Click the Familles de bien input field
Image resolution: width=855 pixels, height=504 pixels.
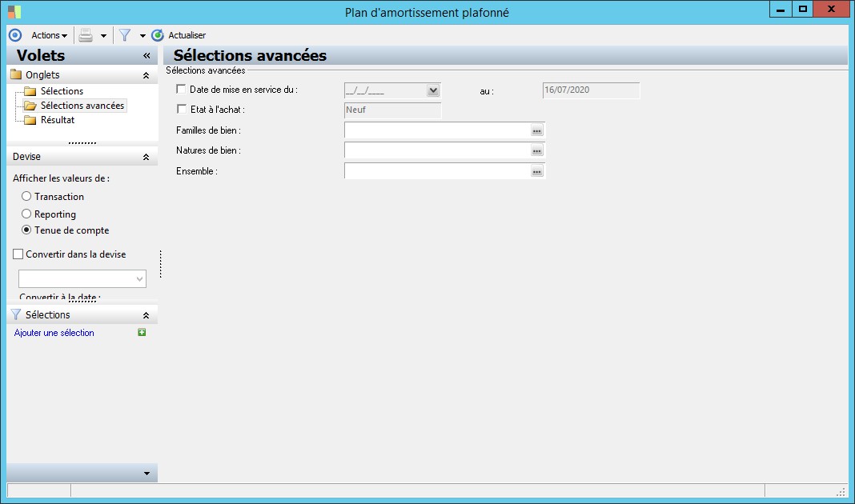pyautogui.click(x=437, y=130)
